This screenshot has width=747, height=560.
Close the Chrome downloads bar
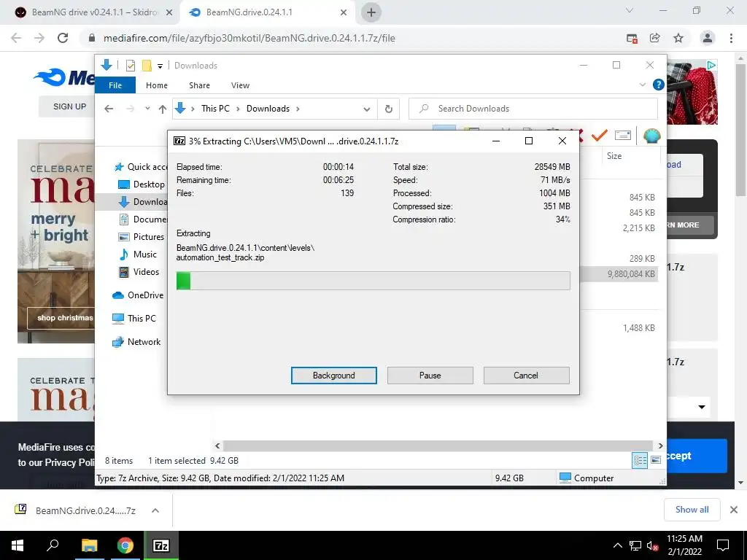(x=734, y=510)
